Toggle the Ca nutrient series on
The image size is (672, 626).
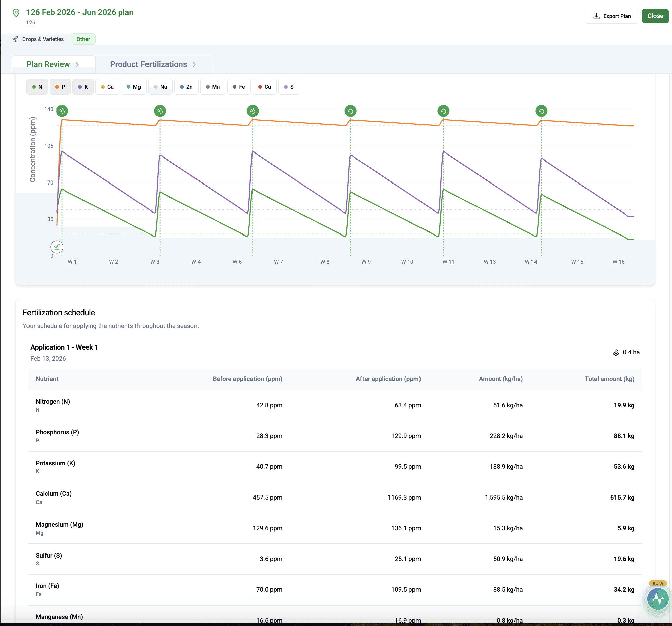[107, 87]
